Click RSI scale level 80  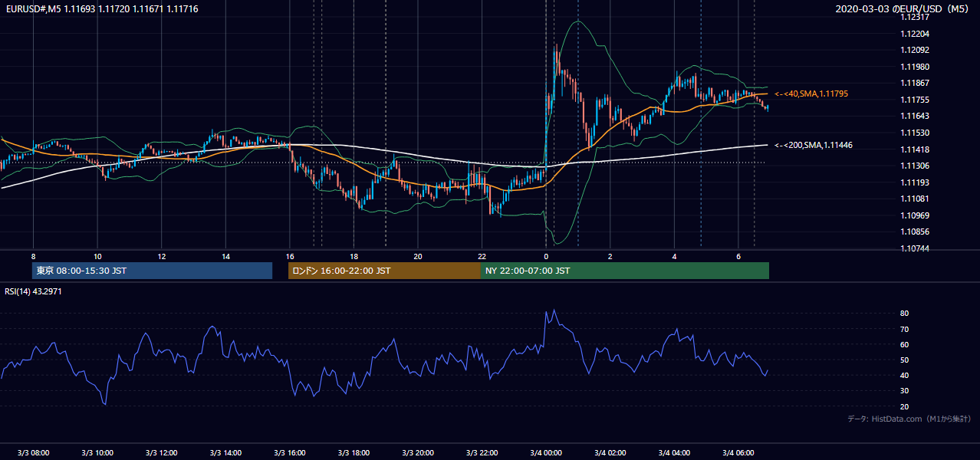click(905, 314)
